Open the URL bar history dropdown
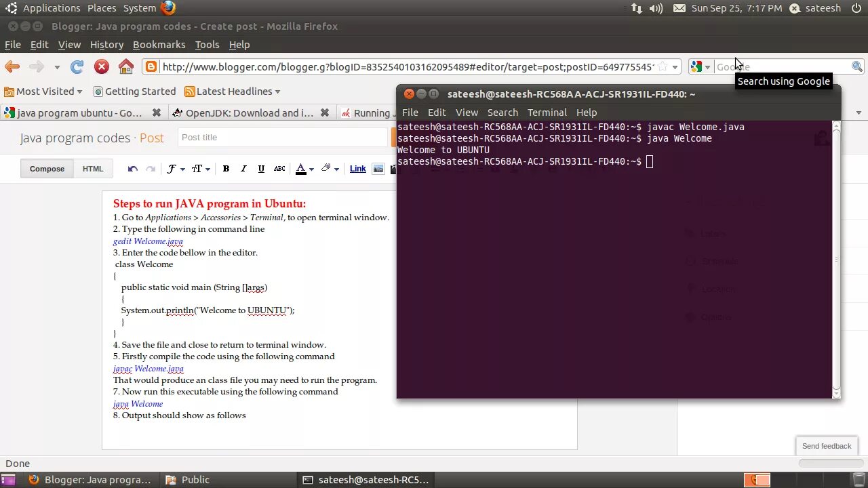The width and height of the screenshot is (868, 488). coord(675,67)
